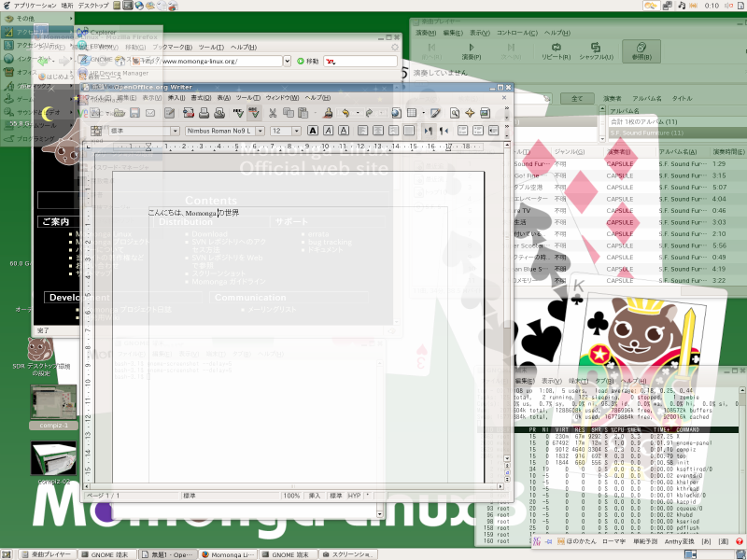747x560 pixels.
Task: Click the Save document icon in Writer
Action: [x=134, y=113]
